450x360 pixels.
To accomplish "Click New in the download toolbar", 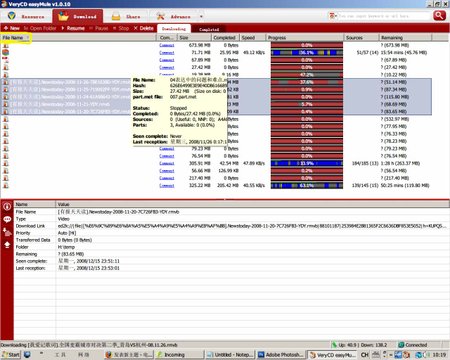I will tap(12, 28).
